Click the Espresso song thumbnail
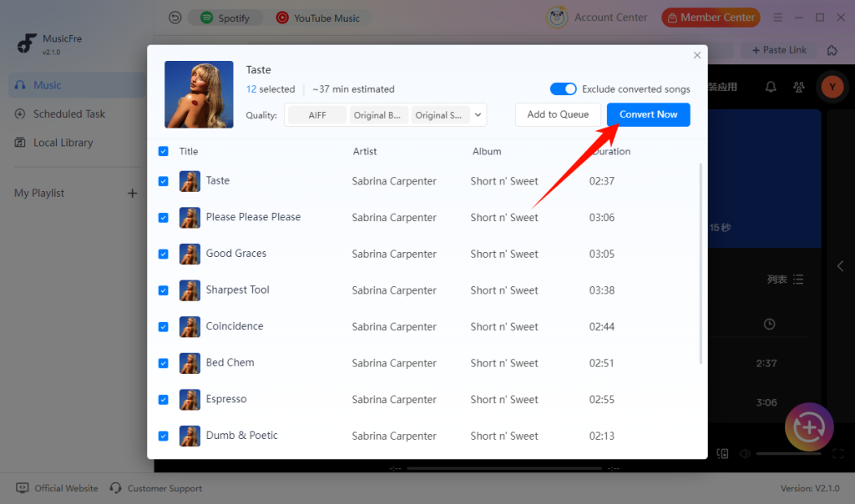The image size is (855, 504). pos(190,400)
